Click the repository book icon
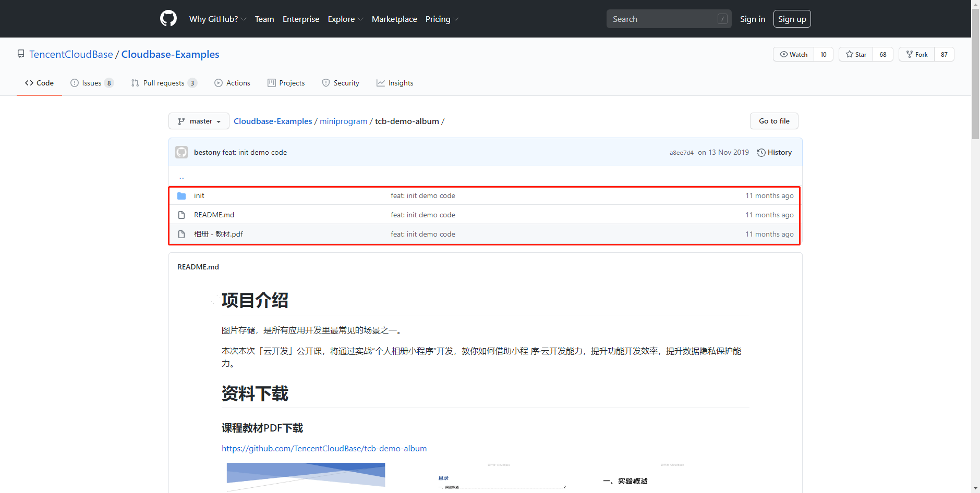This screenshot has width=980, height=493. click(x=21, y=54)
